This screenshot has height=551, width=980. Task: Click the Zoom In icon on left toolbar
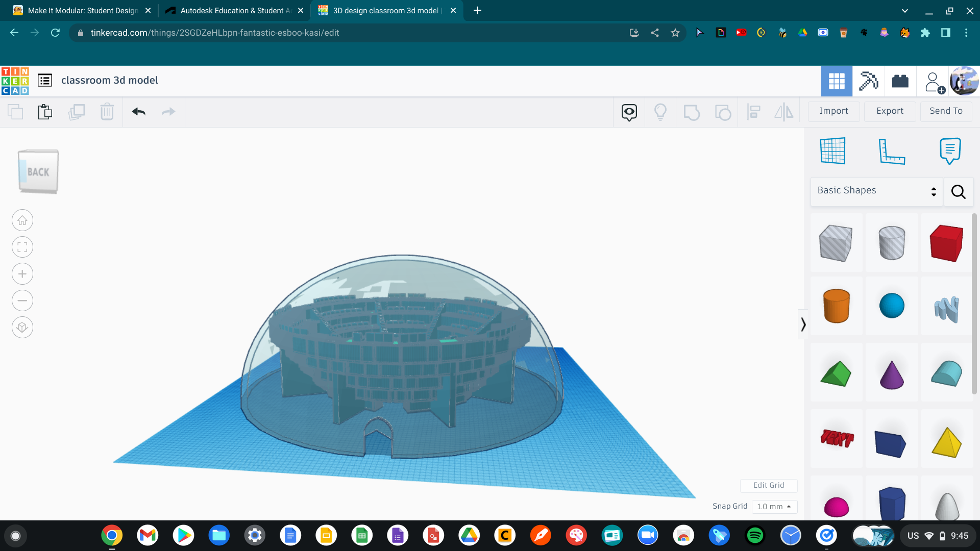[x=21, y=274]
